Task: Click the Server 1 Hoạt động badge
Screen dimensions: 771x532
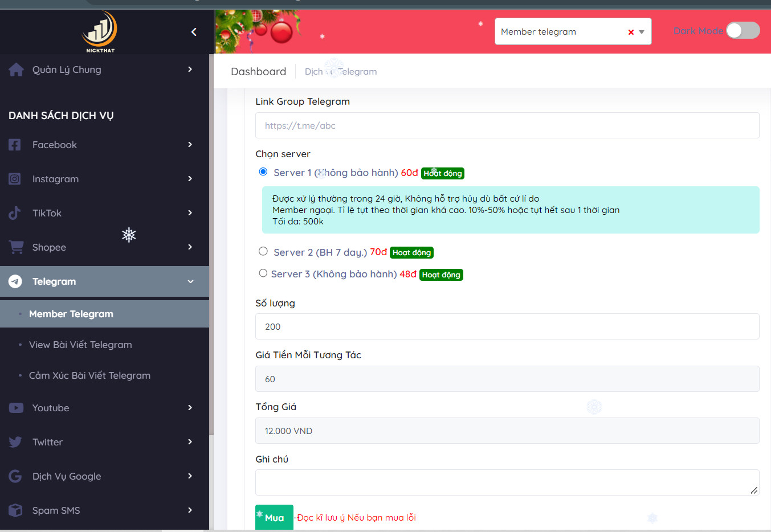Action: tap(443, 173)
